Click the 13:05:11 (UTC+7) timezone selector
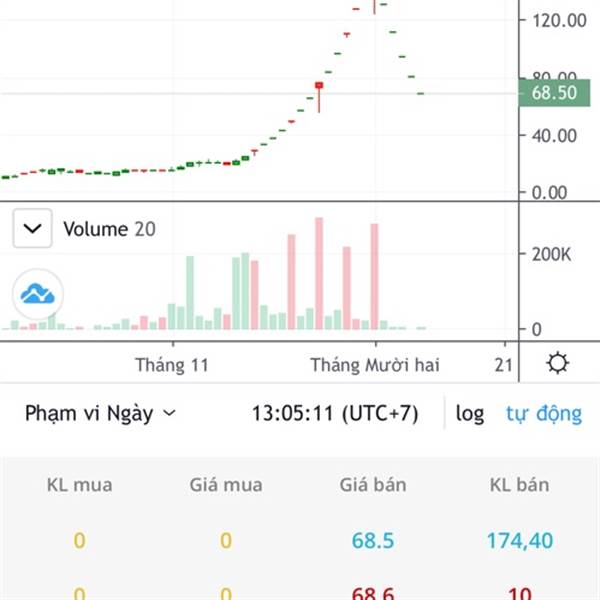600x600 pixels. tap(335, 413)
